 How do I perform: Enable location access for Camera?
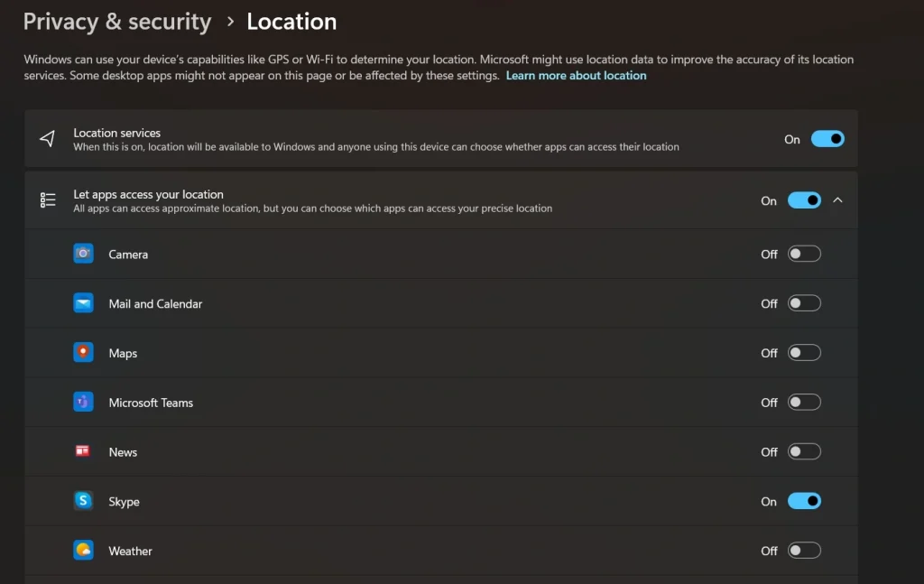pyautogui.click(x=804, y=255)
